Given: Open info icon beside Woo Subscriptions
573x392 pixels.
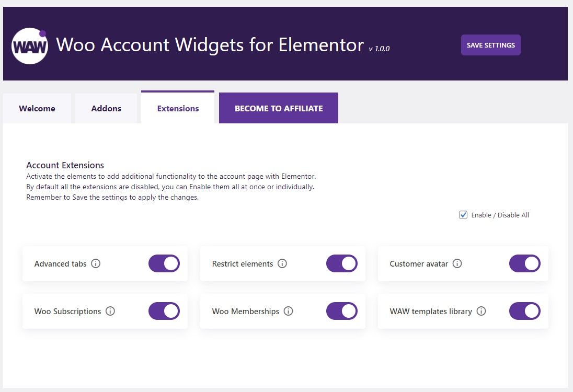Looking at the screenshot, I should click(x=110, y=311).
